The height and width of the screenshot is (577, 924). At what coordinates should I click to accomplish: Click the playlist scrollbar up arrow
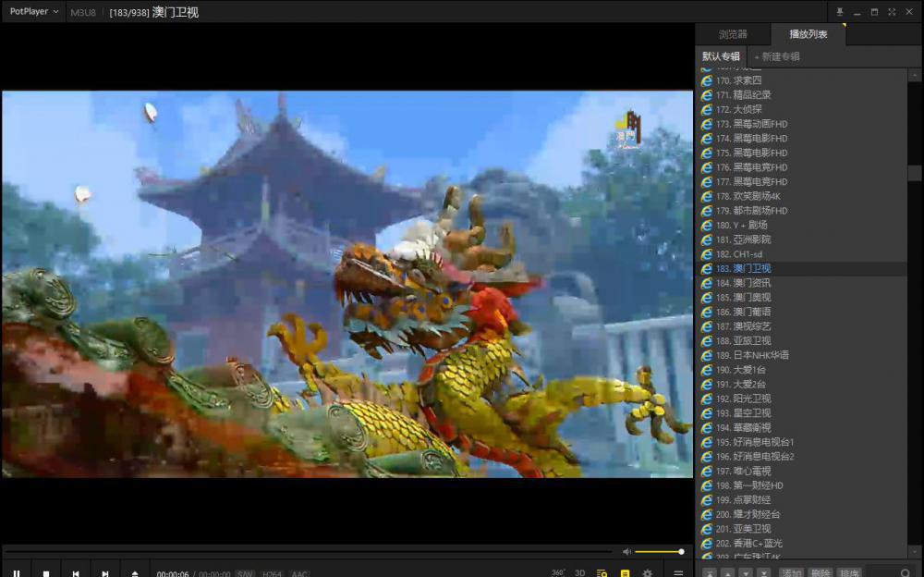point(915,75)
